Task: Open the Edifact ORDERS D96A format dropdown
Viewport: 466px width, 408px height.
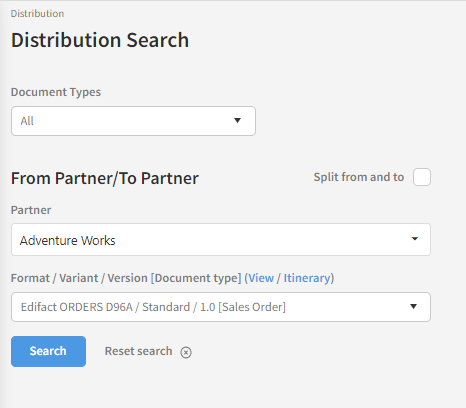Action: [221, 307]
